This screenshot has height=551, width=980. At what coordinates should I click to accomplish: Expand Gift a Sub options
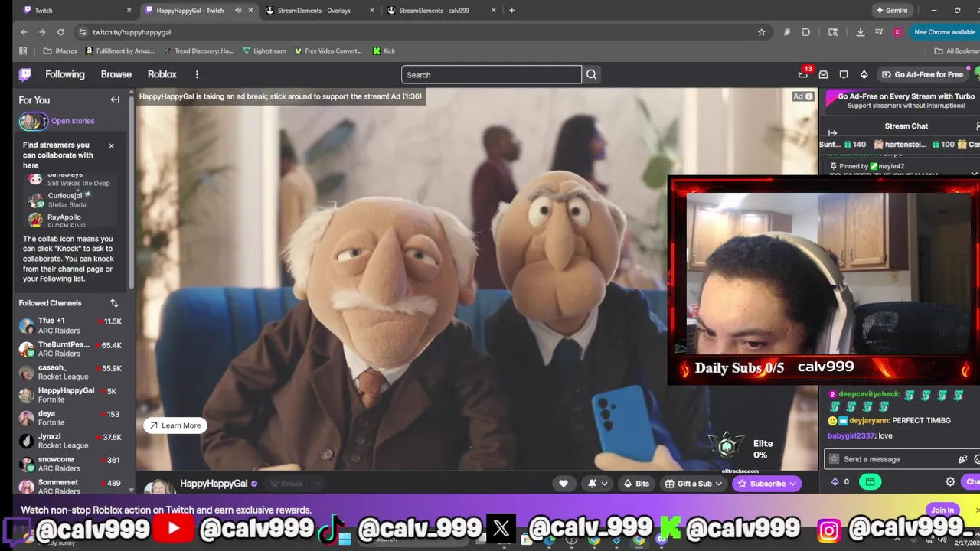(x=694, y=484)
